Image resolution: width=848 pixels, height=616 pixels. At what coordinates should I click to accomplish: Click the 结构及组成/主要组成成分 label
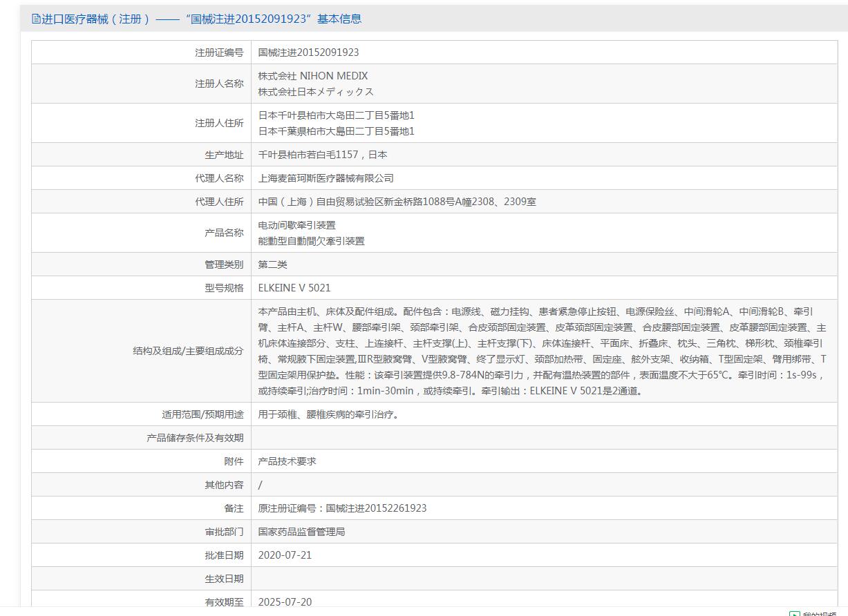coord(188,351)
